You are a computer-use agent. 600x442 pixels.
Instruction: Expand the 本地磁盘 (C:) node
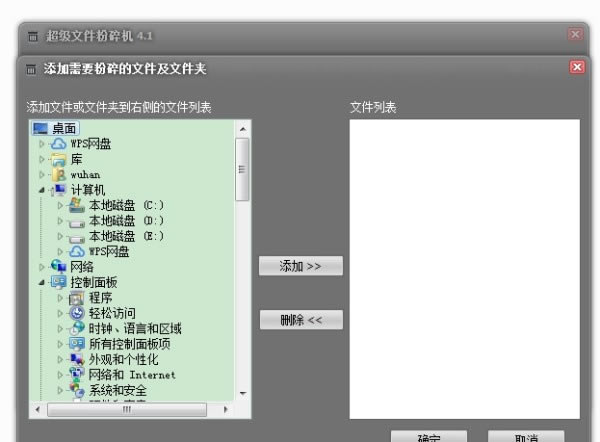[60, 206]
